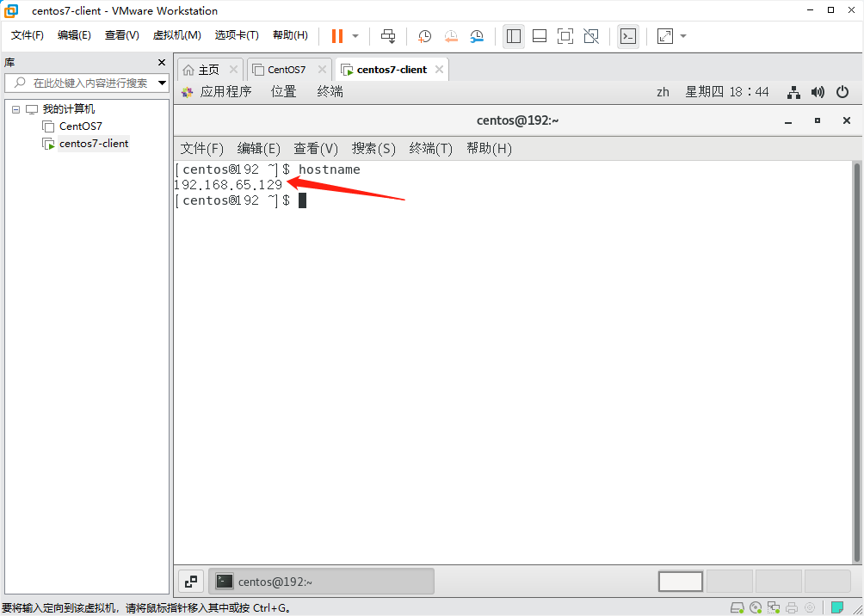Image resolution: width=864 pixels, height=616 pixels.
Task: Click the centos@192:~ taskbar button
Action: (x=323, y=582)
